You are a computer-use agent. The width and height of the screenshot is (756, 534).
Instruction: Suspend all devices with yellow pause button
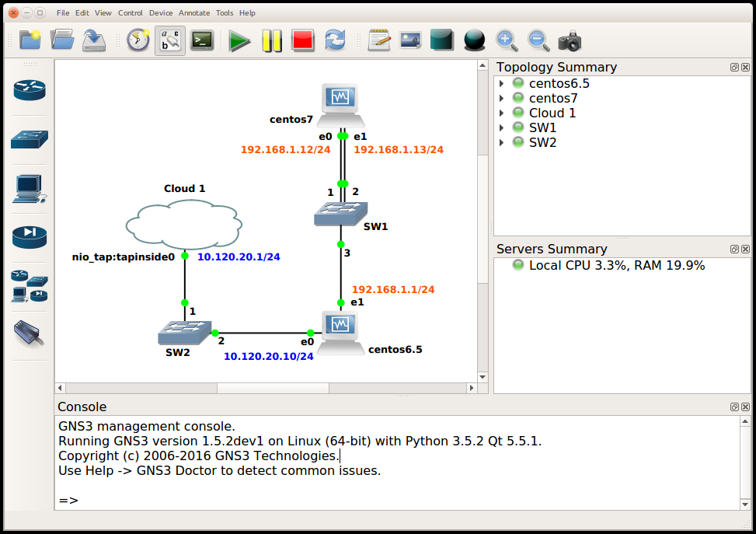(272, 40)
